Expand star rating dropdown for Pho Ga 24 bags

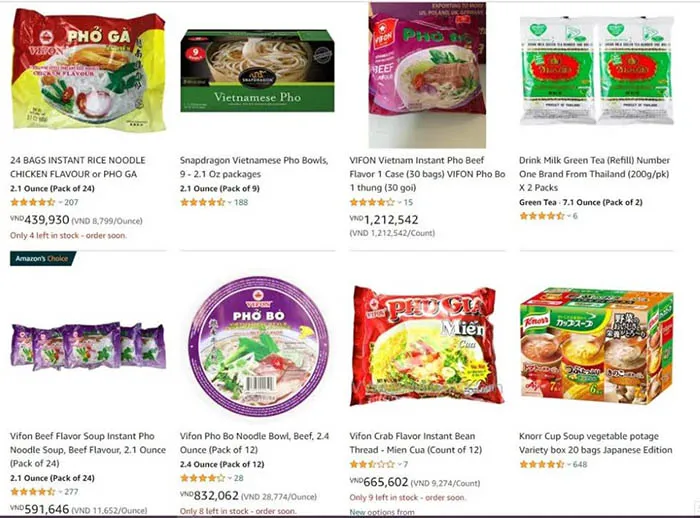[x=60, y=202]
